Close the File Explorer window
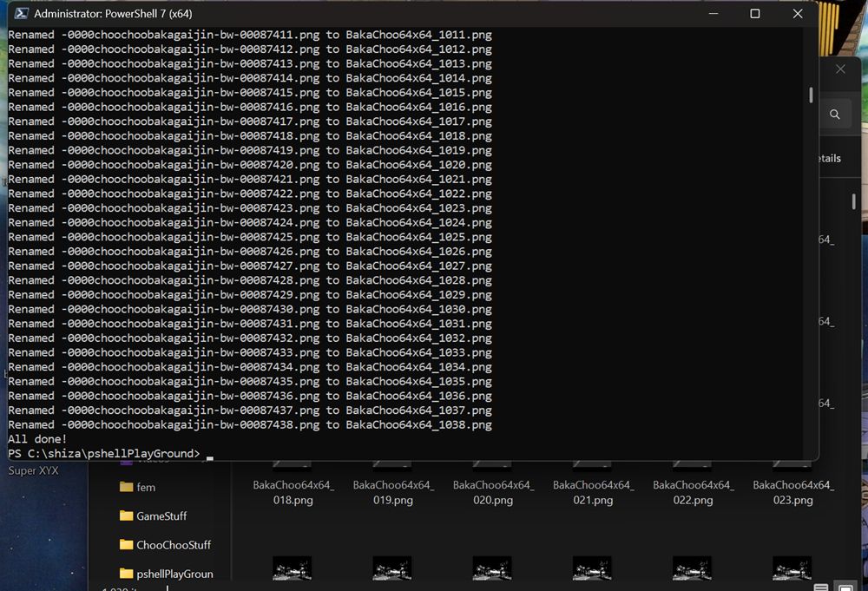This screenshot has height=591, width=868. click(839, 69)
